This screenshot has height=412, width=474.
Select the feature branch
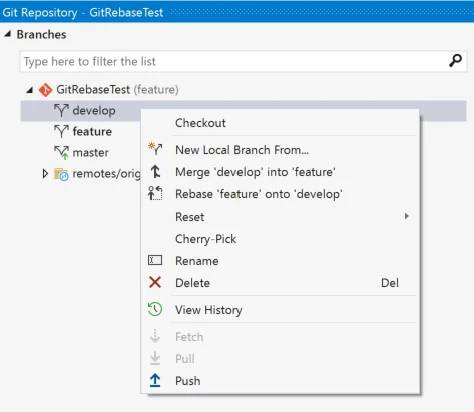coord(92,131)
